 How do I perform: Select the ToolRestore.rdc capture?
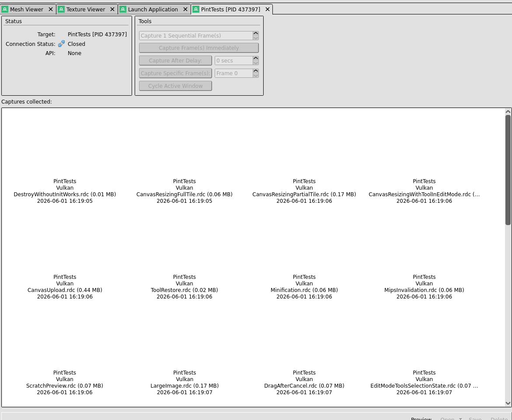185,287
